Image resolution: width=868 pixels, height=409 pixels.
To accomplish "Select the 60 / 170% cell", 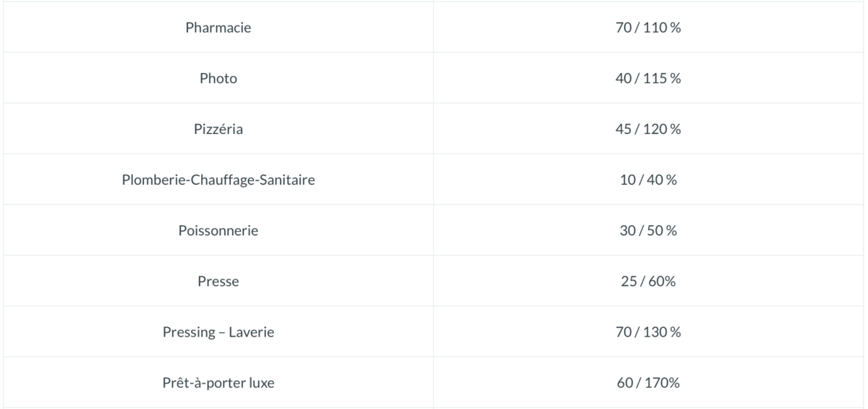I will tap(648, 382).
